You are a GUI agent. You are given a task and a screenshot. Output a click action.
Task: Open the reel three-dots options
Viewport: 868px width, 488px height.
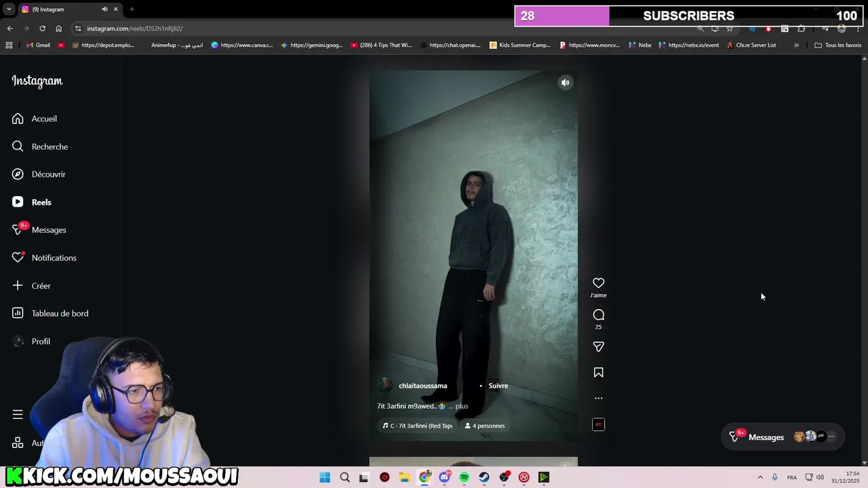(x=598, y=398)
